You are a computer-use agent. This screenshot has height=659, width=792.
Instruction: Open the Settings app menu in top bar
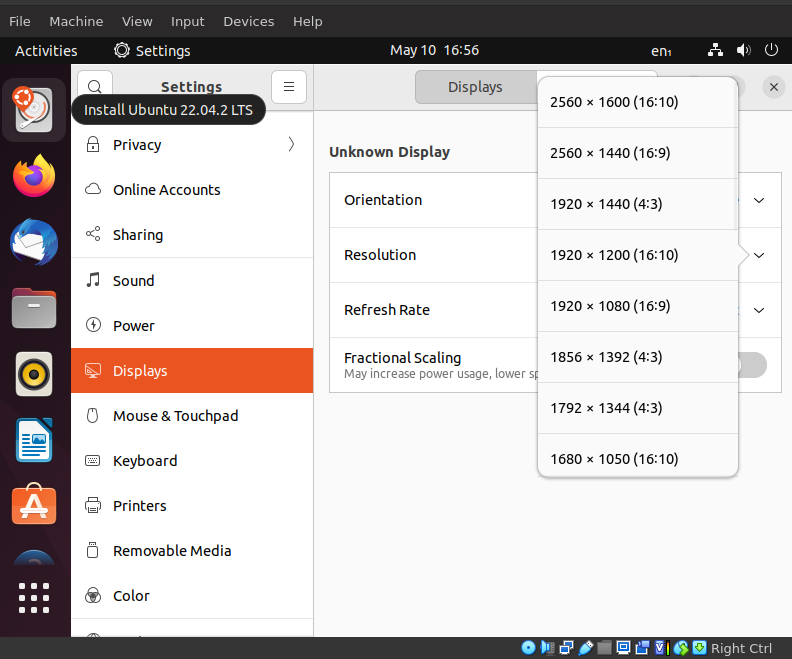[152, 50]
